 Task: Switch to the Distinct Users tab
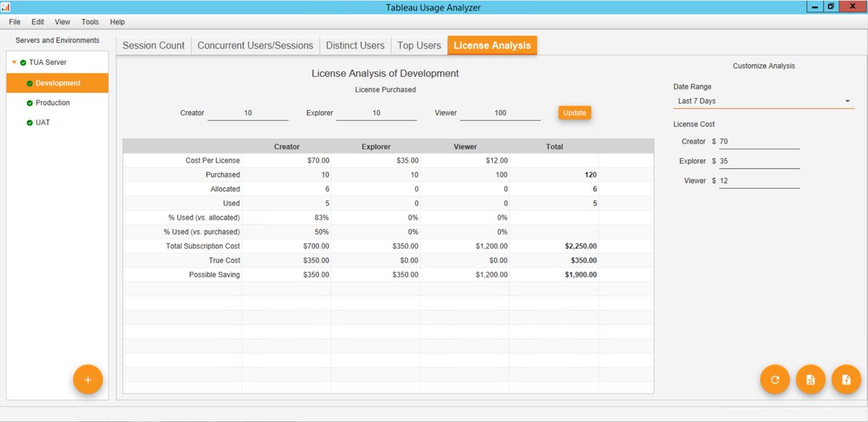(x=355, y=46)
